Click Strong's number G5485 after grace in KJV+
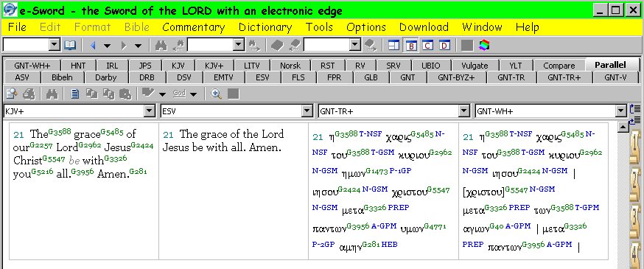 112,132
